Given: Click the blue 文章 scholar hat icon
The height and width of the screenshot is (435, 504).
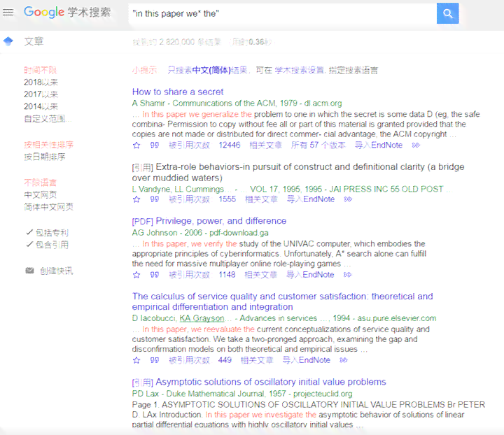Looking at the screenshot, I should pos(8,41).
